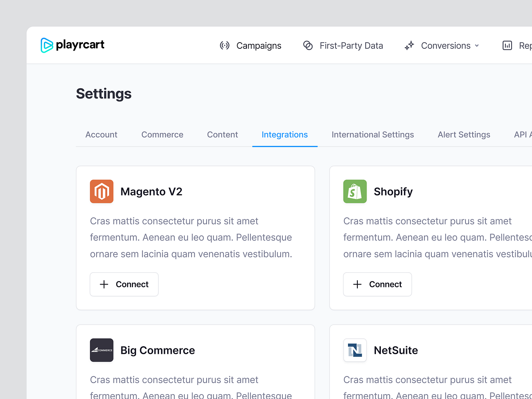Click the broadcast icon beside Campaigns
The height and width of the screenshot is (399, 532).
pos(224,45)
